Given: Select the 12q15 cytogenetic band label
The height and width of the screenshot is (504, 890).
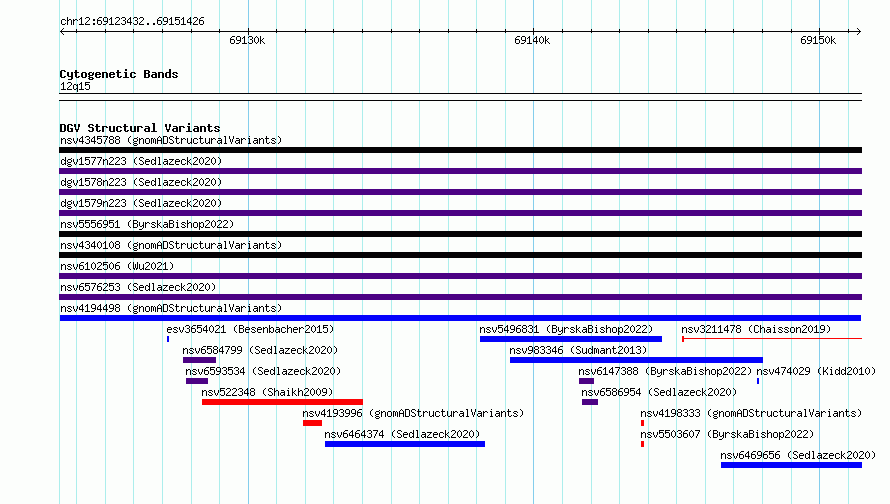Looking at the screenshot, I should point(75,86).
